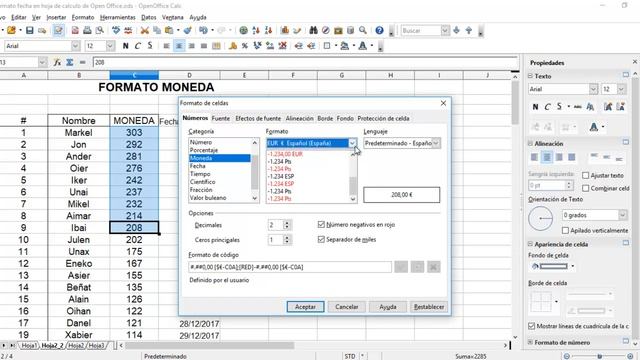Apply italic C in formatting toolbar
Image resolution: width=640 pixels, height=360 pixels.
click(138, 46)
